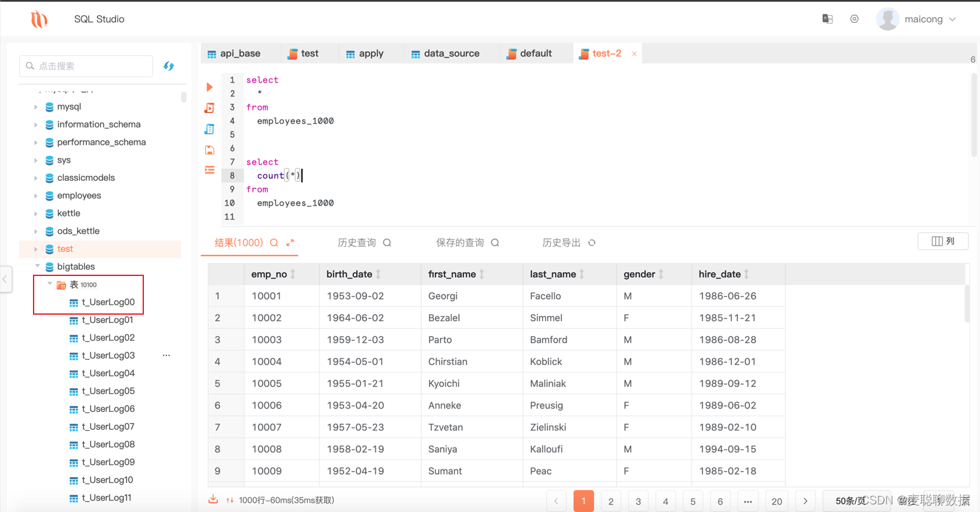
Task: Go to results page 20
Action: coord(777,501)
